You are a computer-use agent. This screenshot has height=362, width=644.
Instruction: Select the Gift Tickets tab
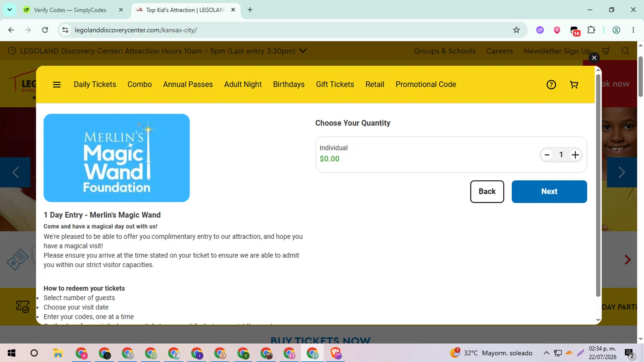point(335,85)
